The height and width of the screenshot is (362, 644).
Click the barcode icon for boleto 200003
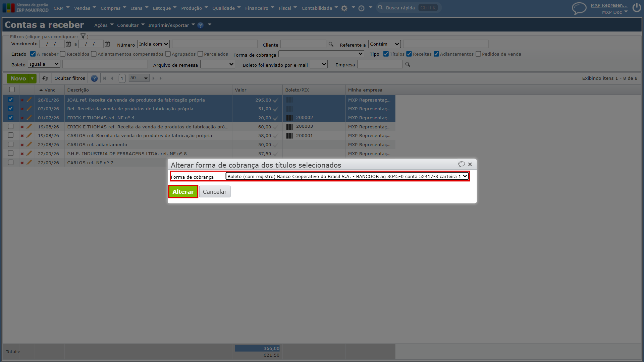(289, 127)
